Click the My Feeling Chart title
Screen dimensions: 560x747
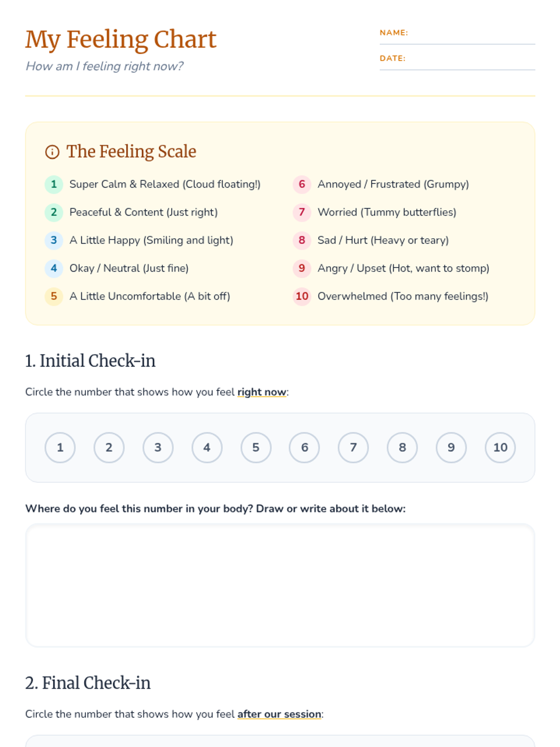121,40
